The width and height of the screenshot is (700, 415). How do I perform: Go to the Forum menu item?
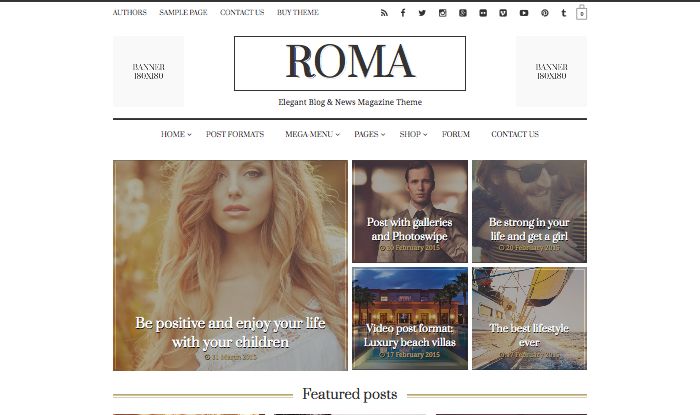coord(456,134)
